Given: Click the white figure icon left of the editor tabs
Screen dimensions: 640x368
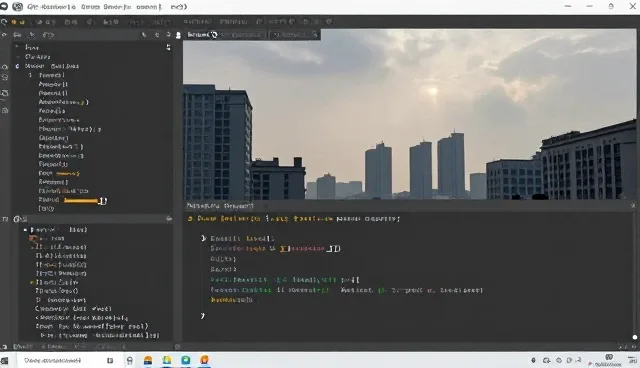Looking at the screenshot, I should (x=178, y=35).
